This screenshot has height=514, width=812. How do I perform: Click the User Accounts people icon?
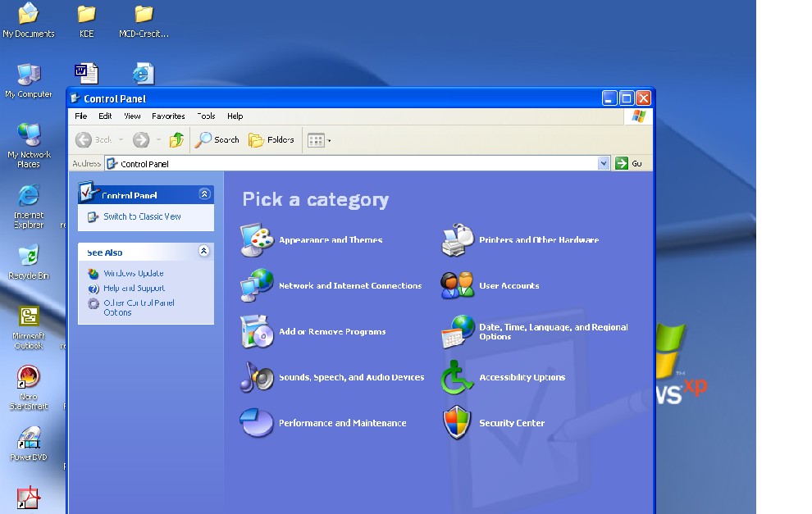[x=458, y=285]
